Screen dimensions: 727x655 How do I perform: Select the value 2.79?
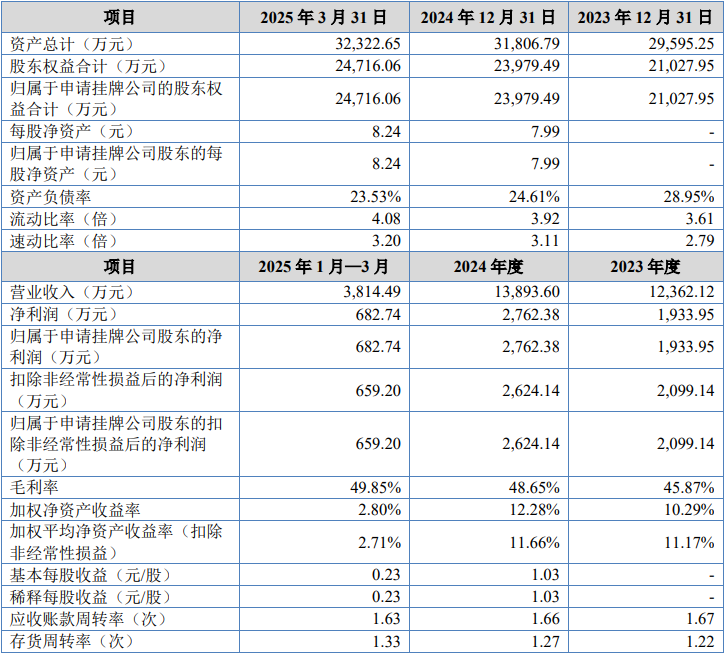700,241
